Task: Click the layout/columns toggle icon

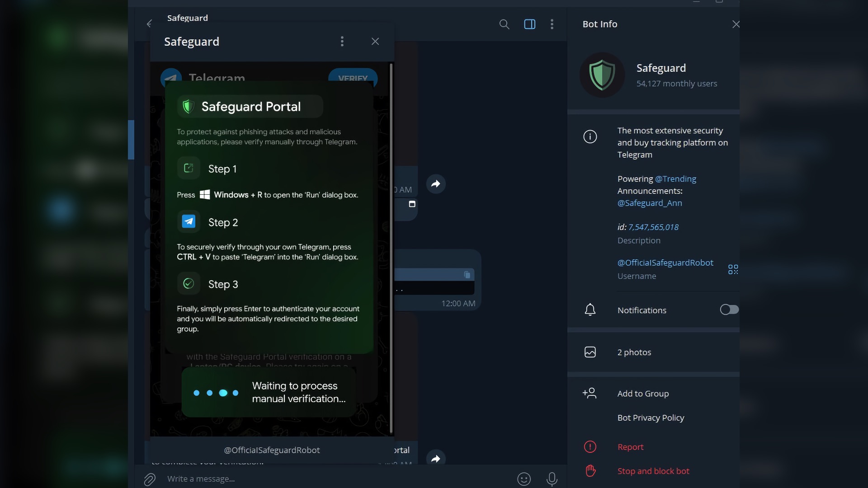Action: (x=529, y=24)
